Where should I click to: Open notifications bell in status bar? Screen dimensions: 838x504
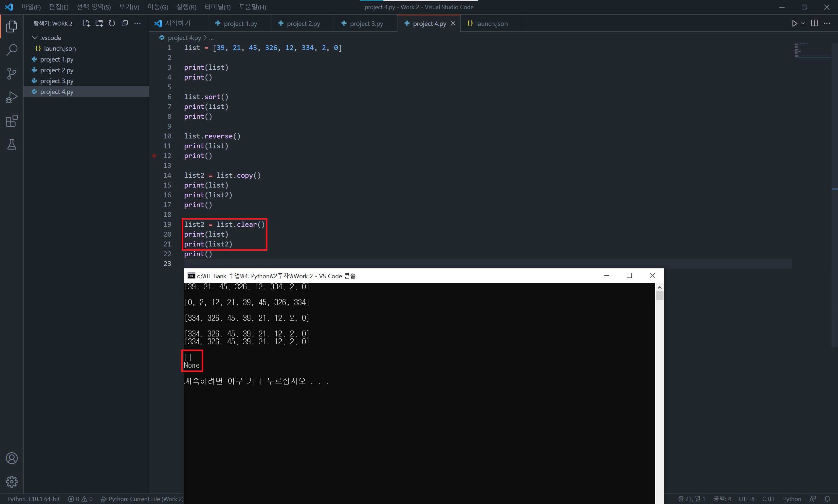pos(828,499)
